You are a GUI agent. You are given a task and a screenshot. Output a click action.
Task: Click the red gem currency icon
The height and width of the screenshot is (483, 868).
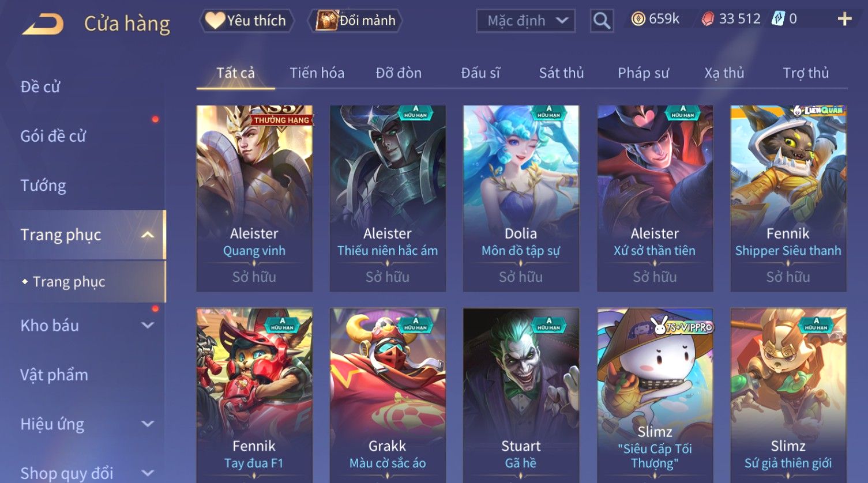[708, 19]
